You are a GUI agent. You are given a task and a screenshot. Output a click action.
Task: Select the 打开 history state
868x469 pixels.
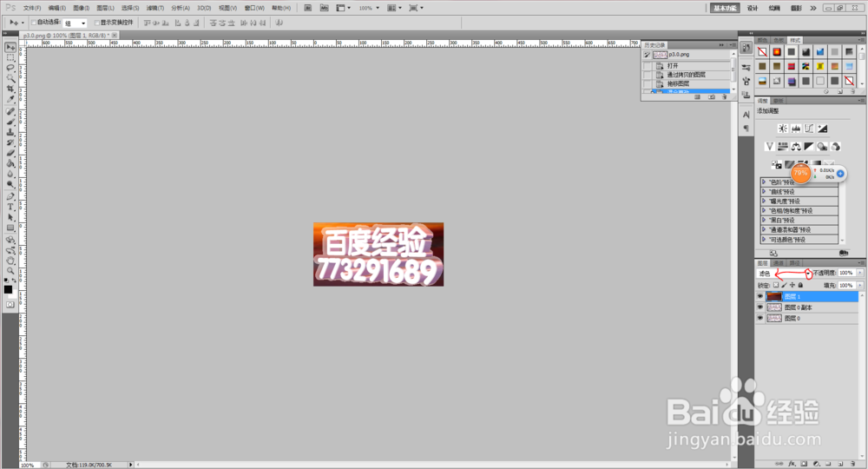[687, 66]
